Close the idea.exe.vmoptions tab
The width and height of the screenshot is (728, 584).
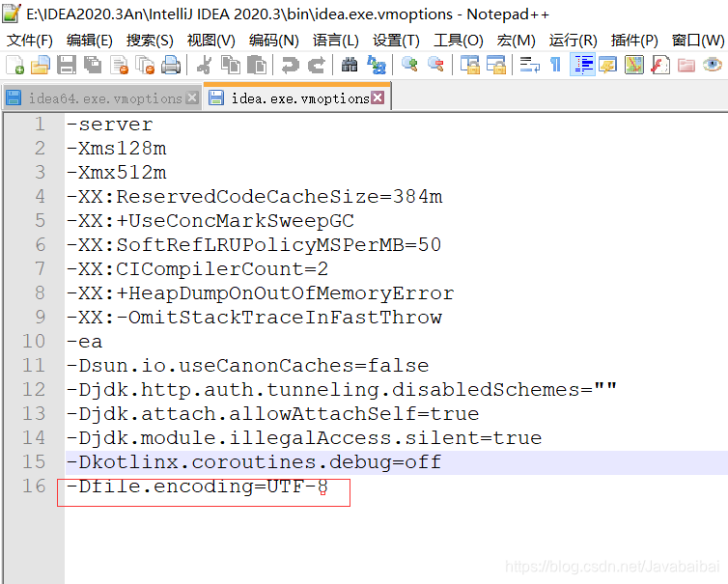pyautogui.click(x=378, y=97)
